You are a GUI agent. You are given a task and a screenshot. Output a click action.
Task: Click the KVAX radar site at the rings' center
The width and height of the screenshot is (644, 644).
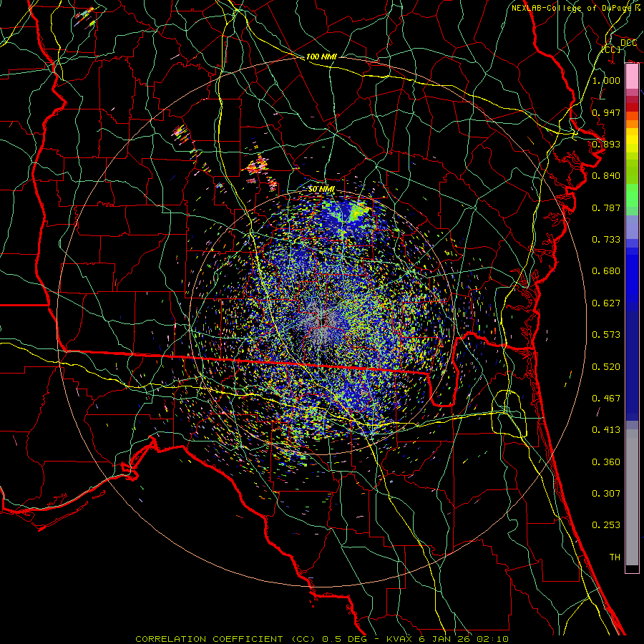(x=323, y=321)
